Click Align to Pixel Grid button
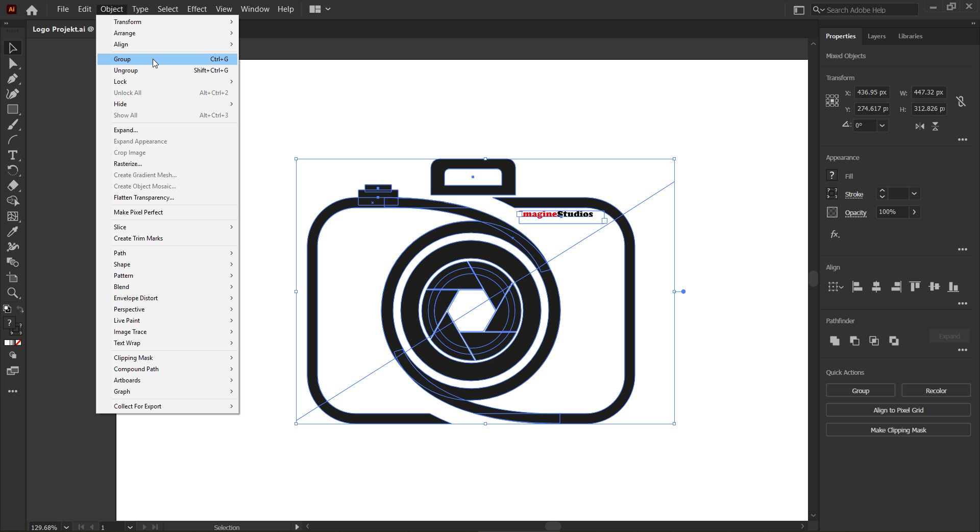 (898, 410)
